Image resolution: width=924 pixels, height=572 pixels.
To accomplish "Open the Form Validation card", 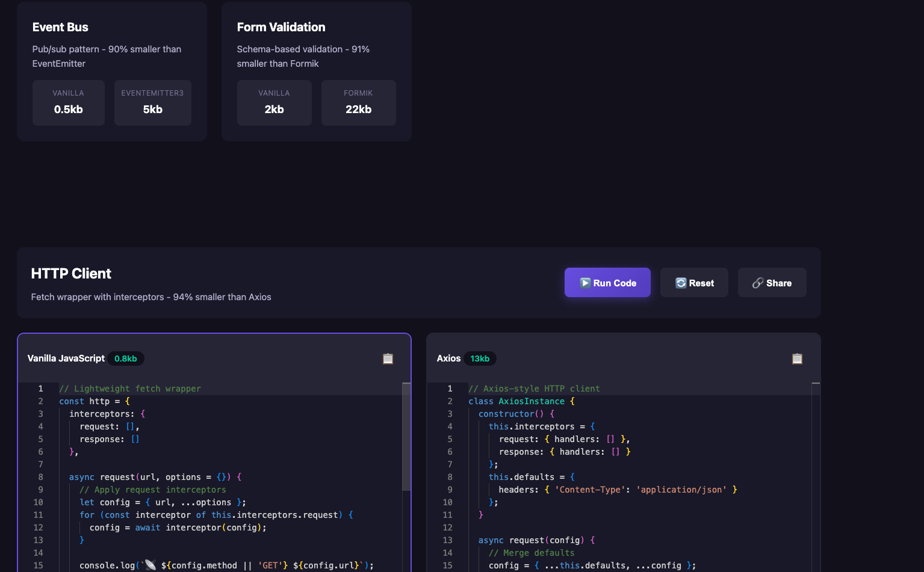I will (x=316, y=72).
